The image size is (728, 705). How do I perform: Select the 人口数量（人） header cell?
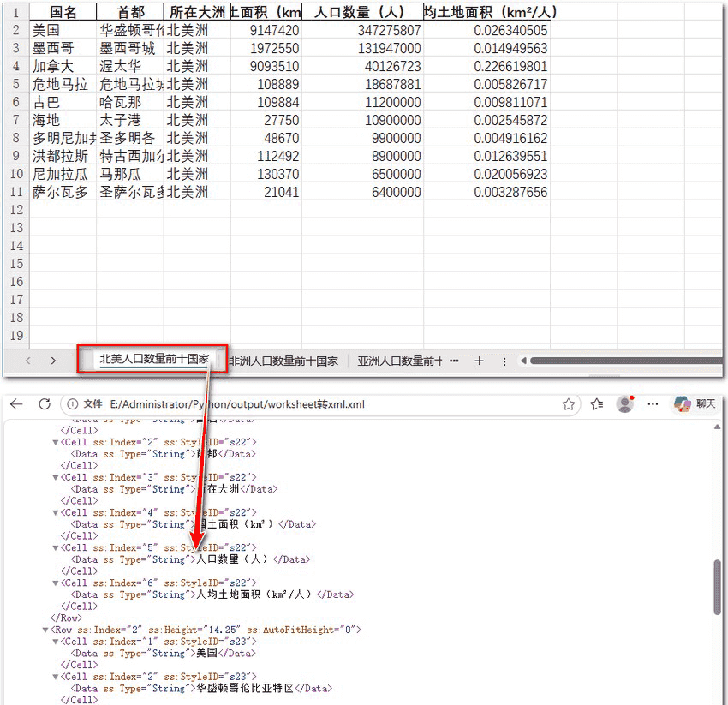click(362, 12)
